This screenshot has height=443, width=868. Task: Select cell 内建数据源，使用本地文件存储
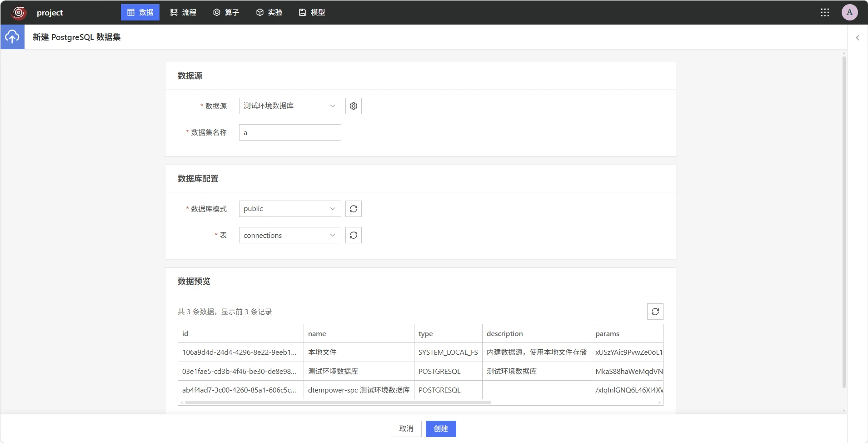[537, 352]
